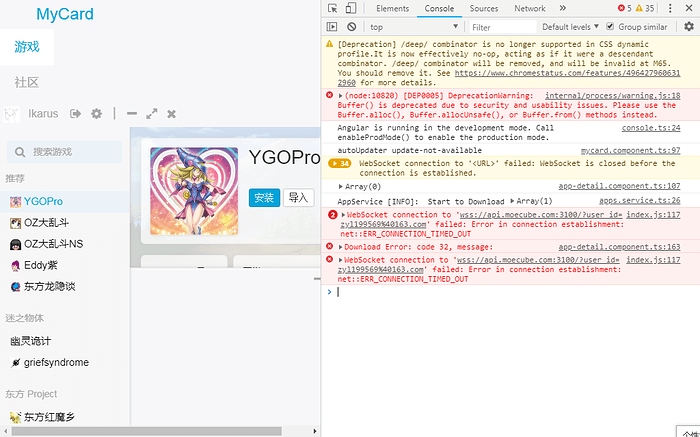
Task: Click the griefsyndrome game icon
Action: coord(16,362)
